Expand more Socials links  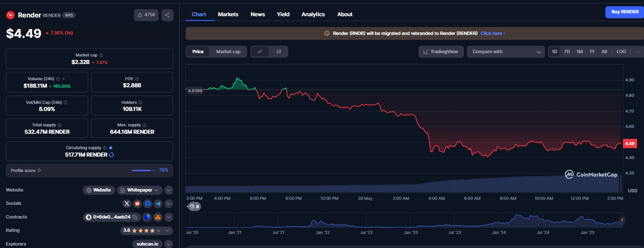168,204
